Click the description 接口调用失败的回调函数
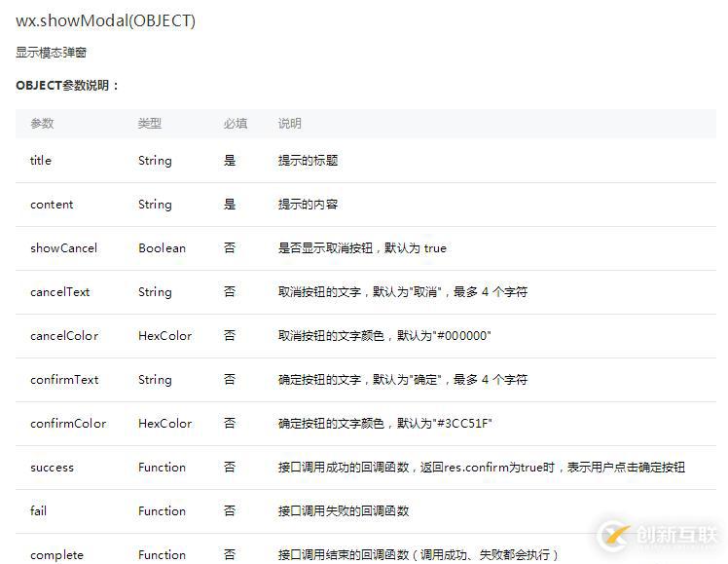 pos(344,511)
